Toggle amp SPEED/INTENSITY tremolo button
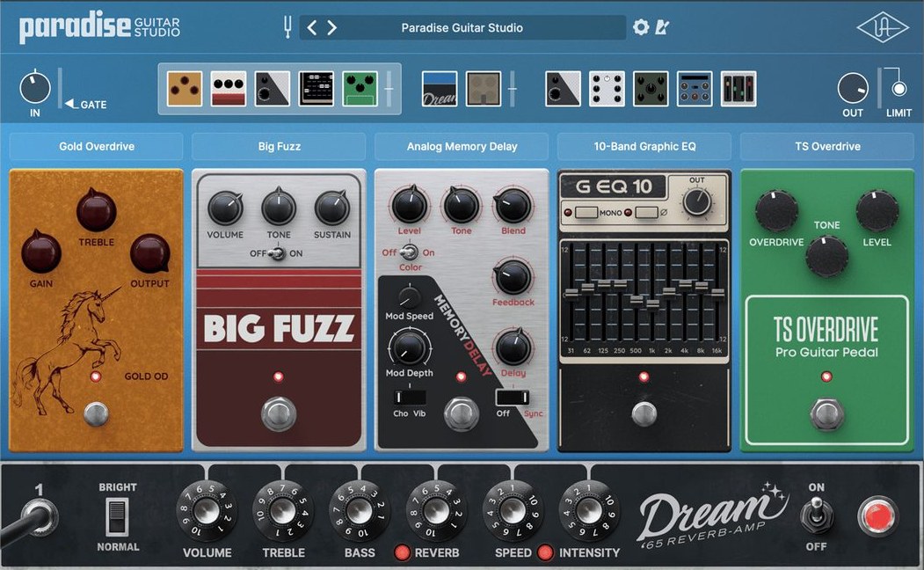 pyautogui.click(x=545, y=552)
